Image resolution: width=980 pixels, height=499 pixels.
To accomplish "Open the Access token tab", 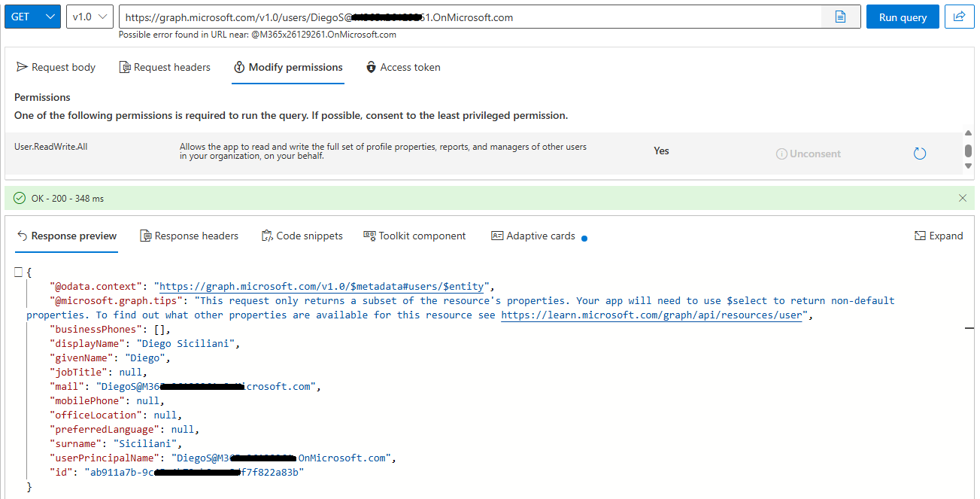I will 403,67.
